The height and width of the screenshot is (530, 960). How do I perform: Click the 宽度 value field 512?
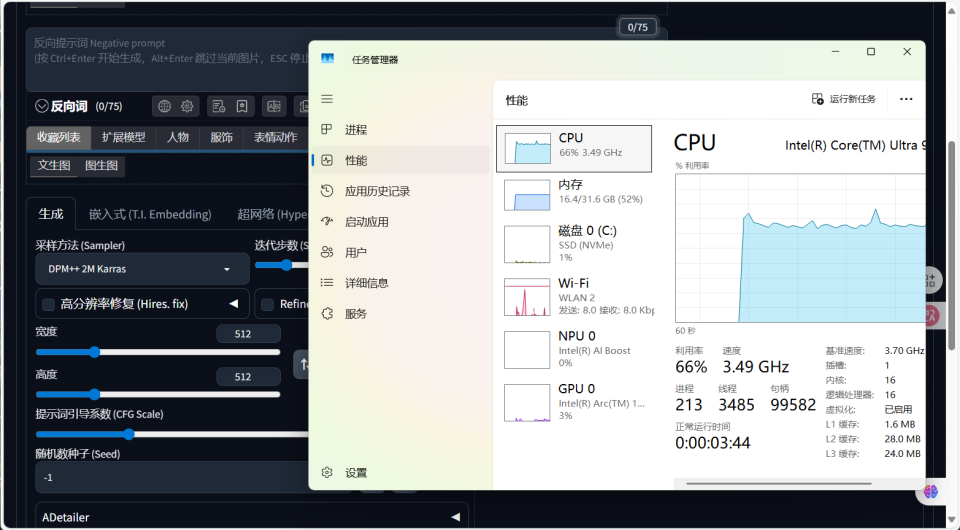[x=249, y=334]
